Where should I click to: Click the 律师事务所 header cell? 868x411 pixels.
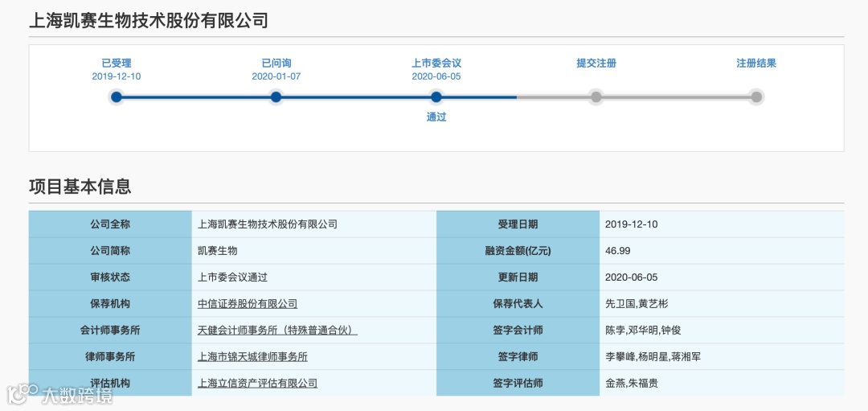(x=110, y=357)
